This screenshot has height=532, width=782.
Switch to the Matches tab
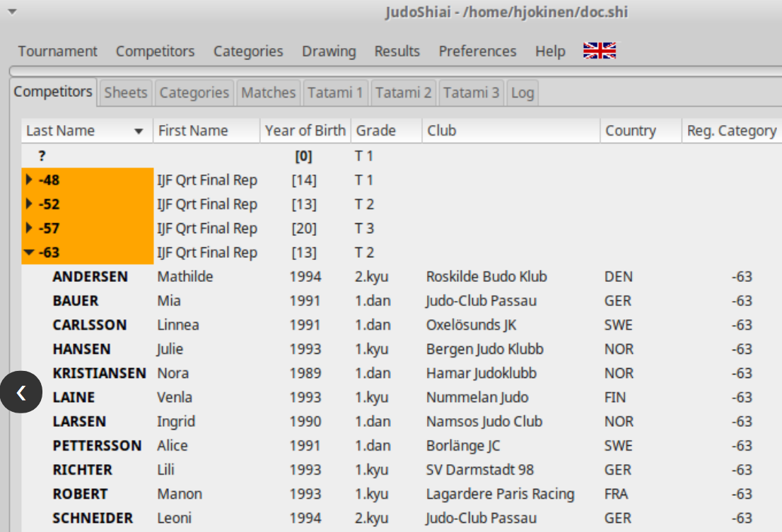click(x=269, y=93)
